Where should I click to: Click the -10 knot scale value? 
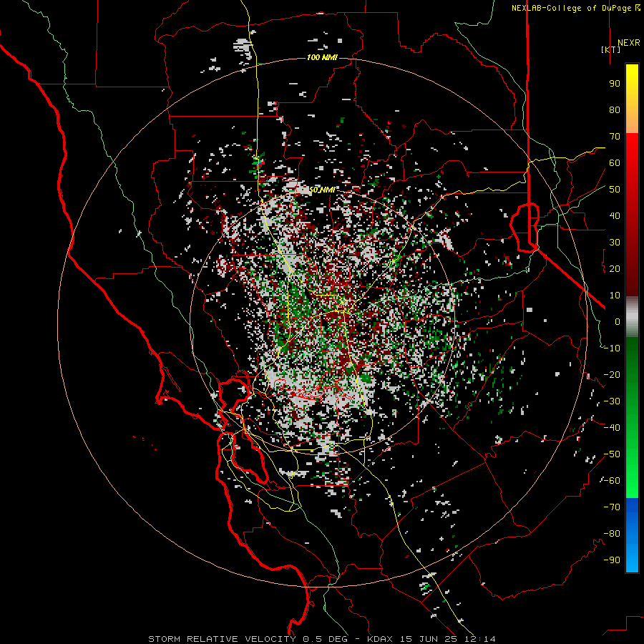[x=612, y=348]
